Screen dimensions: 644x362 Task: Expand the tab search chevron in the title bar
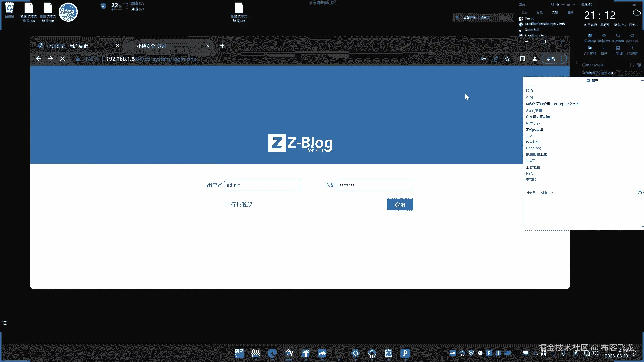(x=509, y=42)
